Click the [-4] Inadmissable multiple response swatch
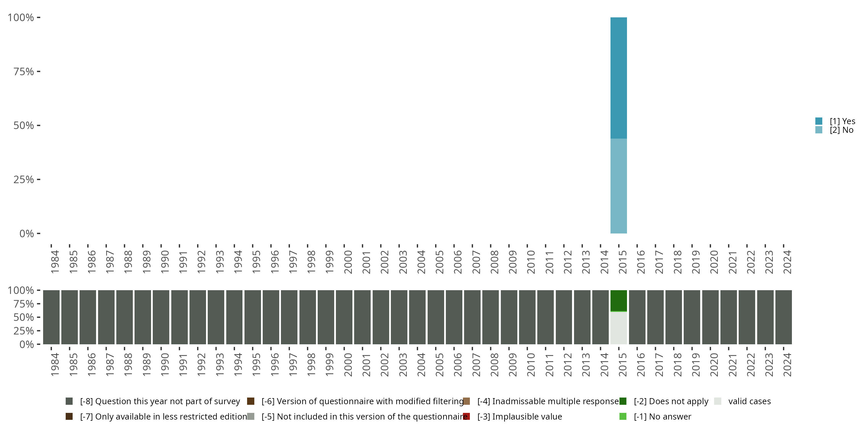The image size is (868, 434). pos(466,401)
